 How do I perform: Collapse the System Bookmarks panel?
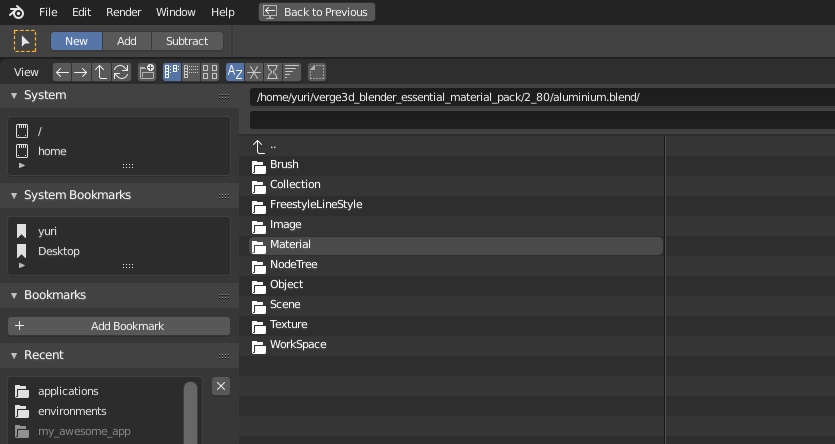(x=15, y=195)
